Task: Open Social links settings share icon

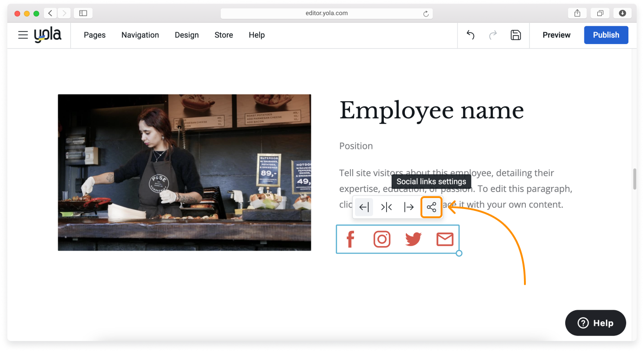Action: pyautogui.click(x=431, y=207)
